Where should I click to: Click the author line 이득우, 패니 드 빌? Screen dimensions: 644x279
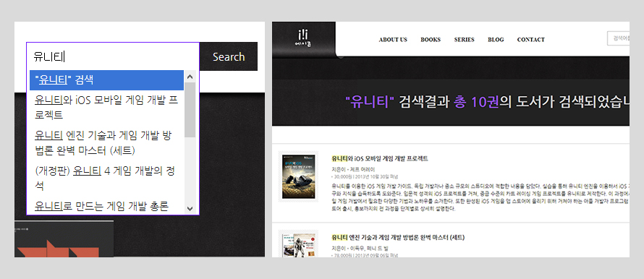pyautogui.click(x=360, y=249)
